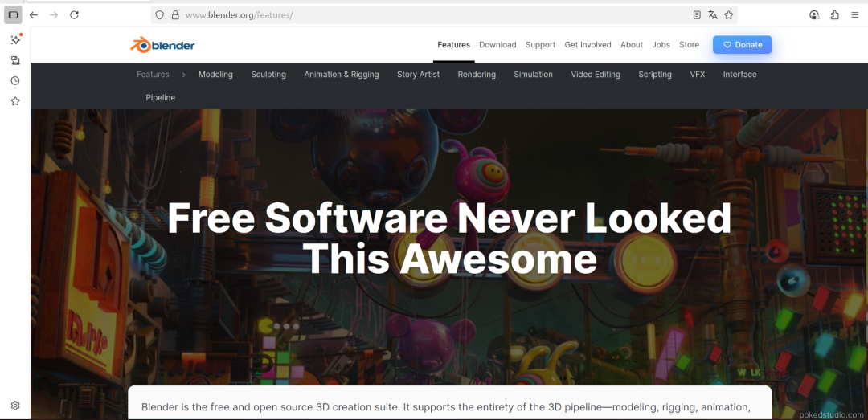Open the Story Artist section
The height and width of the screenshot is (420, 868).
(418, 75)
